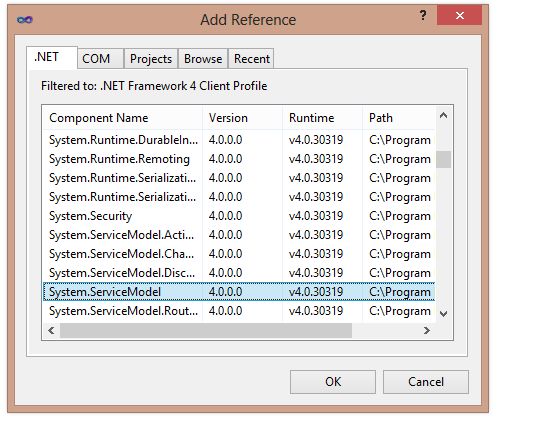Click the horizontal scrollbar right arrow
The image size is (534, 433).
click(426, 330)
